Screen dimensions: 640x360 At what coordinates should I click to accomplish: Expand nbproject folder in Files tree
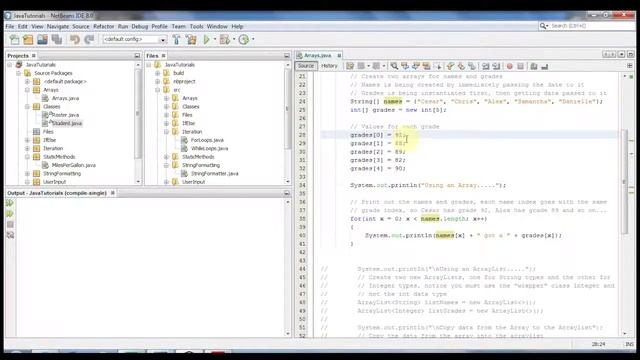point(158,81)
